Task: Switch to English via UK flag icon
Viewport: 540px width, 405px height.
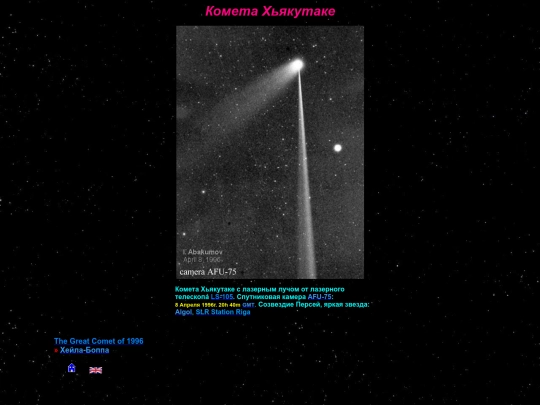Action: [x=95, y=370]
